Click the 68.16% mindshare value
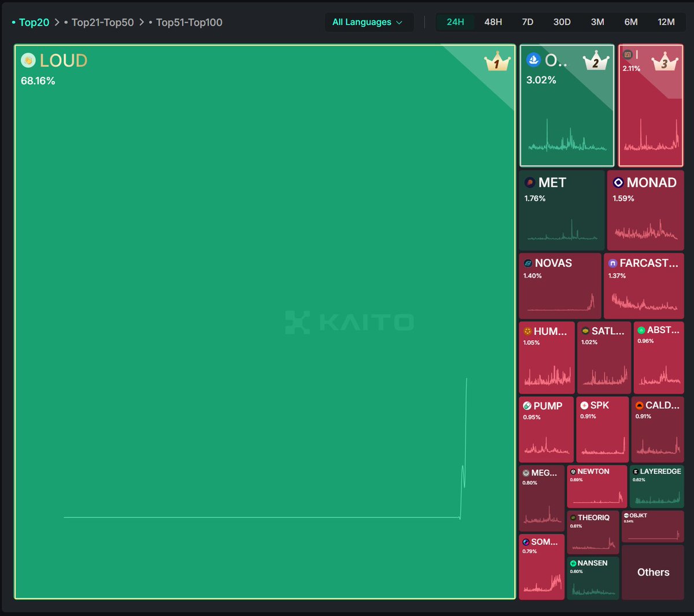694x616 pixels. [38, 81]
